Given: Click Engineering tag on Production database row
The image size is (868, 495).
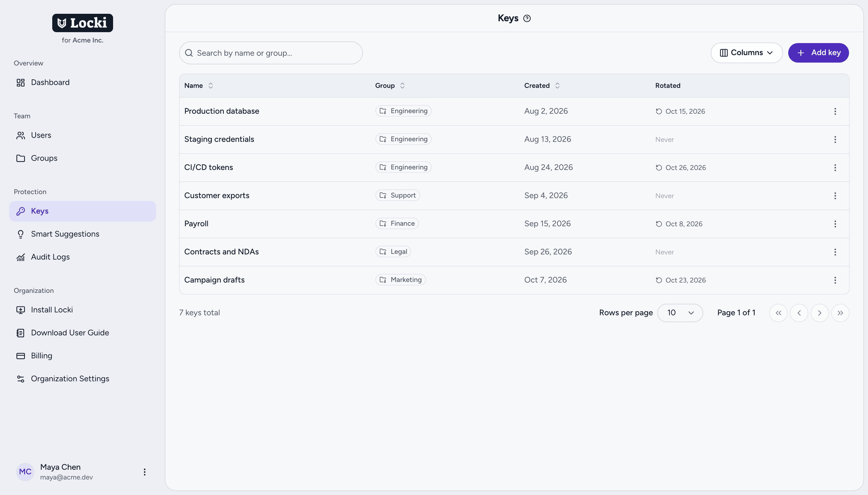Looking at the screenshot, I should pos(403,111).
